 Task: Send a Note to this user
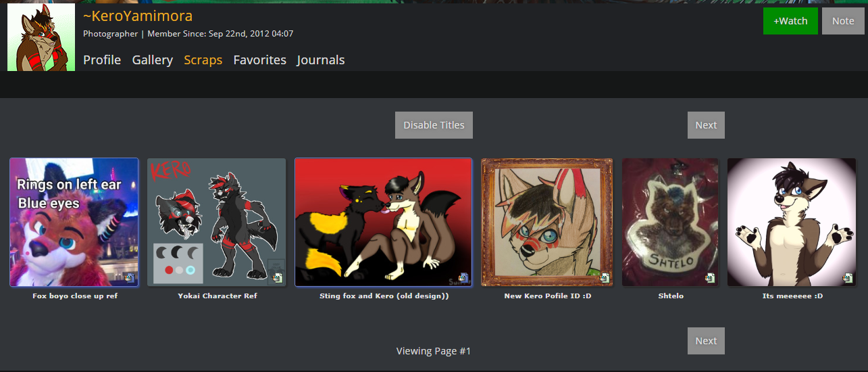pyautogui.click(x=843, y=21)
